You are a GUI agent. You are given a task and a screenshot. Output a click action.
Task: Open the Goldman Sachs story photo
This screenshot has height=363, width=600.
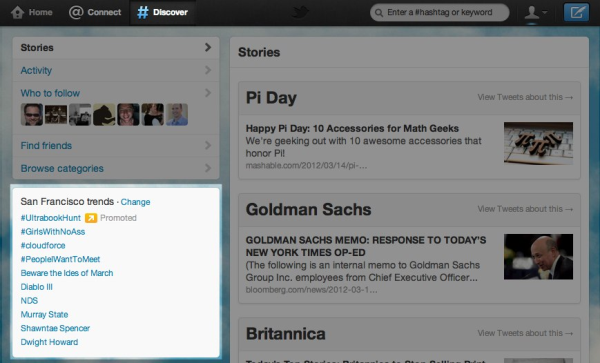(x=538, y=257)
